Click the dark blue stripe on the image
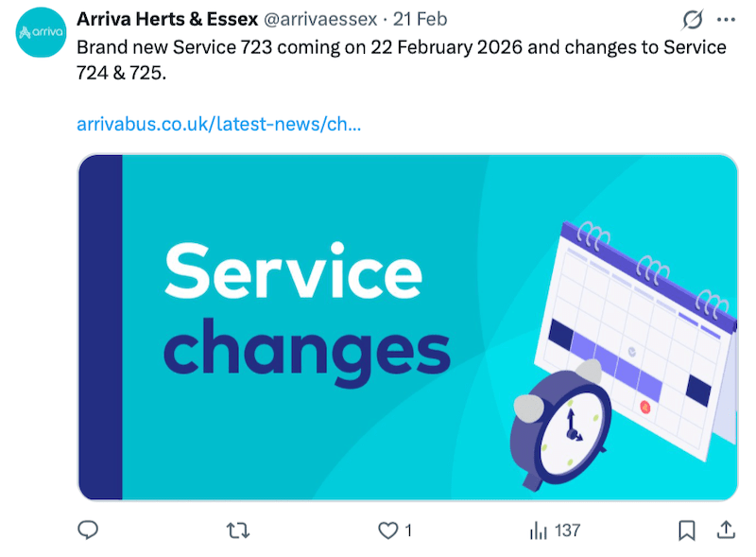 pyautogui.click(x=100, y=326)
